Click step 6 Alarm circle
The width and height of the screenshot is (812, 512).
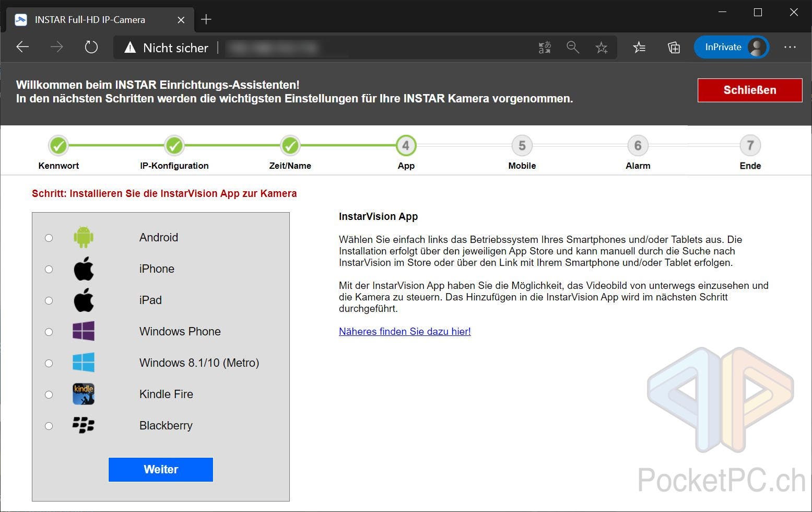tap(638, 146)
